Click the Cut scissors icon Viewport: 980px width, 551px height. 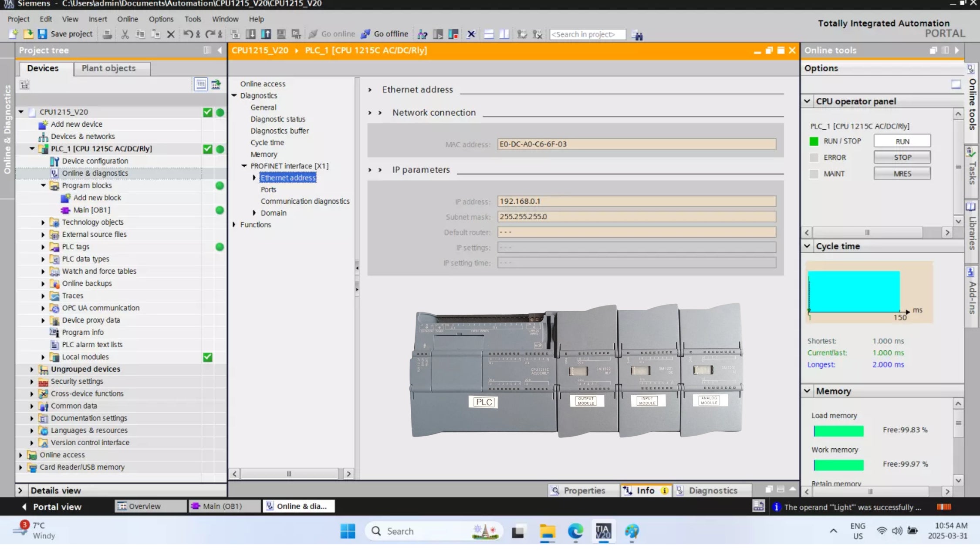pos(125,34)
